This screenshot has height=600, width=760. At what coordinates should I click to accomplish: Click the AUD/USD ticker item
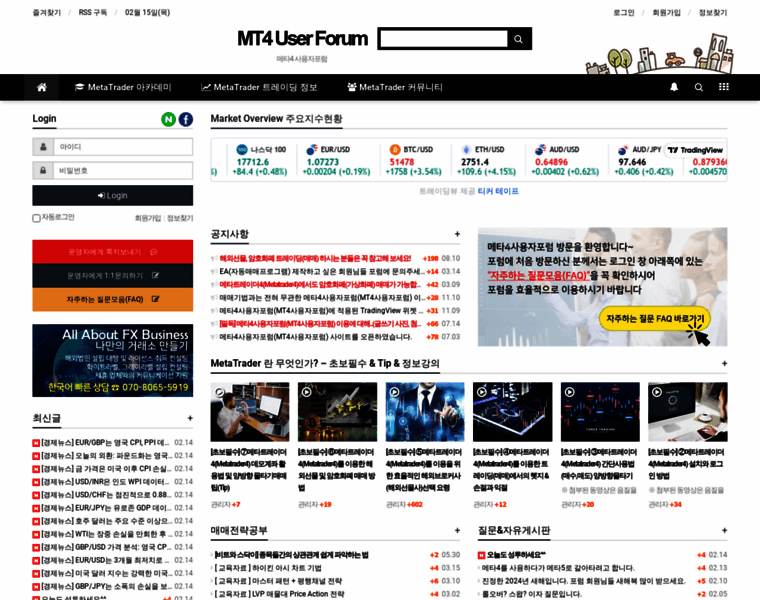point(565,160)
